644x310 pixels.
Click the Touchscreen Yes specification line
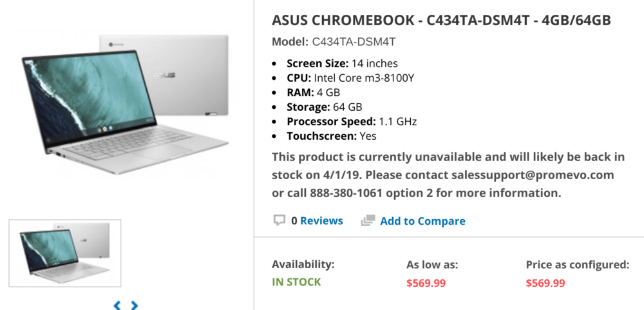pos(332,136)
